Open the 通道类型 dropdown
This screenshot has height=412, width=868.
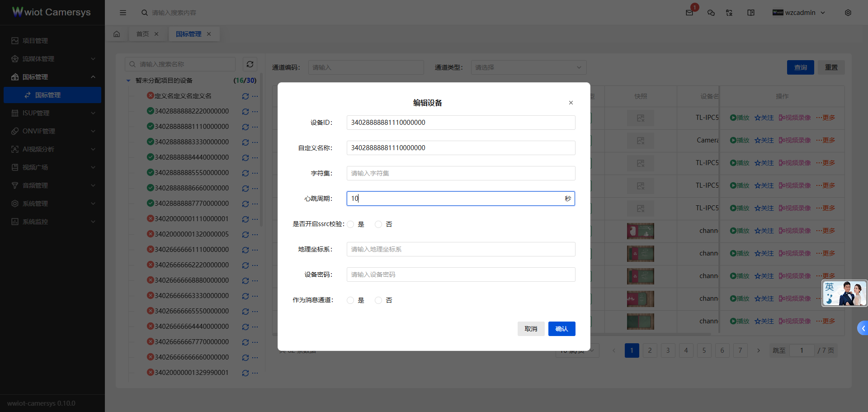(528, 67)
